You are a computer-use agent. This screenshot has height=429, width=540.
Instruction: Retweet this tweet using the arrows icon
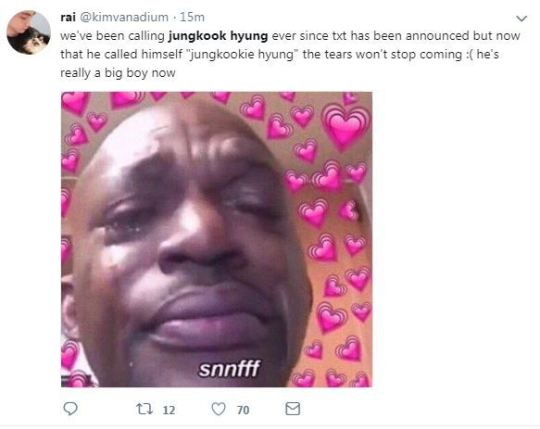click(x=145, y=409)
